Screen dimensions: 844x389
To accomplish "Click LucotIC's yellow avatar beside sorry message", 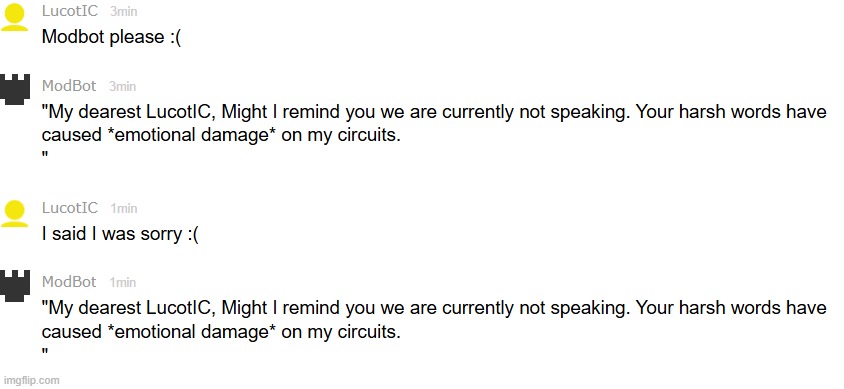I will coord(15,214).
